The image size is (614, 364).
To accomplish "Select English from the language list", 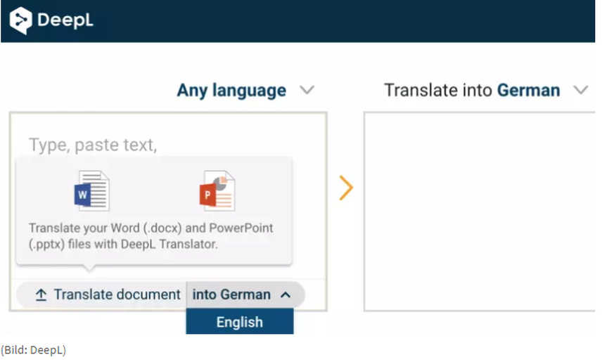I will coord(239,323).
